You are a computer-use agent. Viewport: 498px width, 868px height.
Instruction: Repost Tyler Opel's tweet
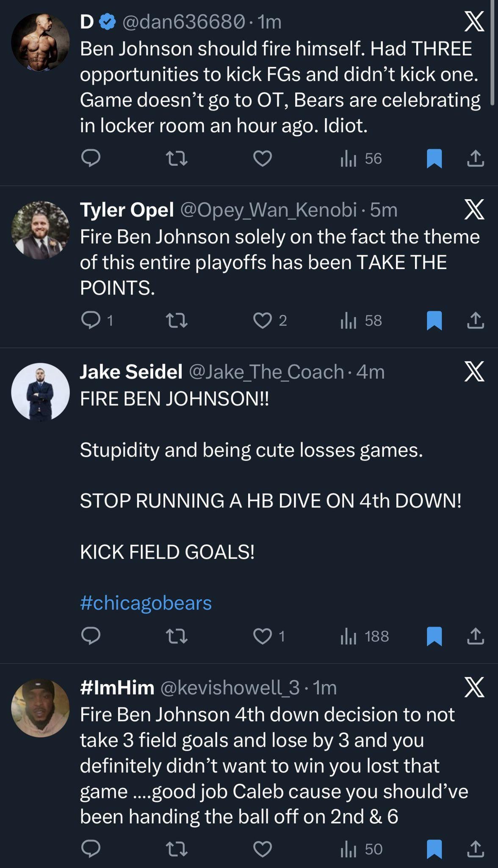point(176,320)
